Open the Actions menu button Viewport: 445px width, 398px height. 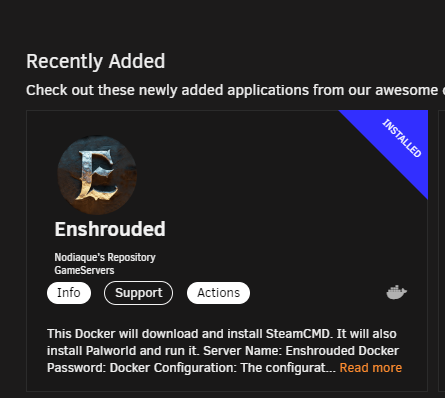pyautogui.click(x=218, y=293)
